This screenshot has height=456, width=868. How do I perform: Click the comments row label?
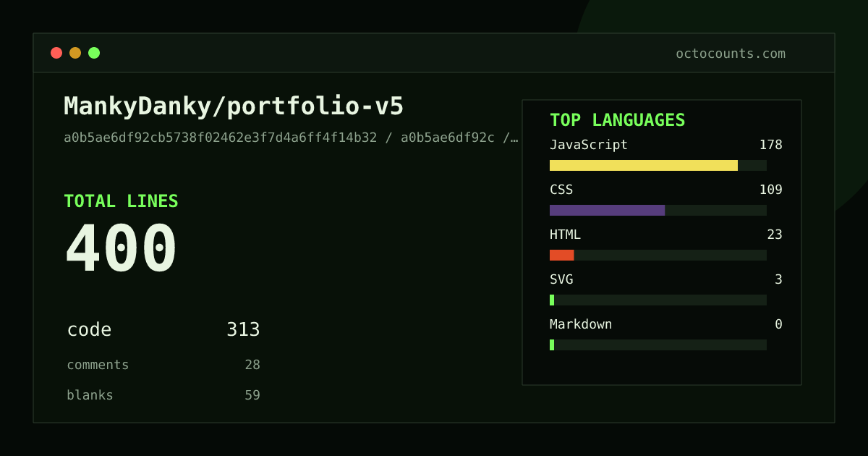[x=98, y=365]
